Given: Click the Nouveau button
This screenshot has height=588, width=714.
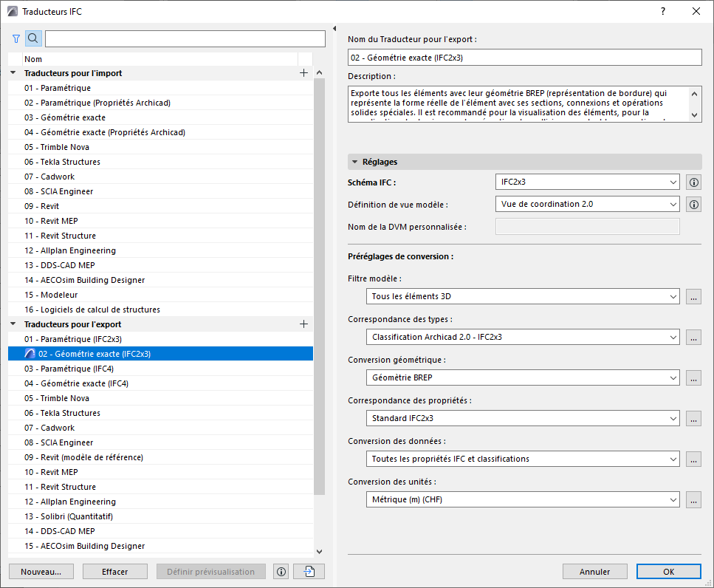Looking at the screenshot, I should click(x=41, y=571).
